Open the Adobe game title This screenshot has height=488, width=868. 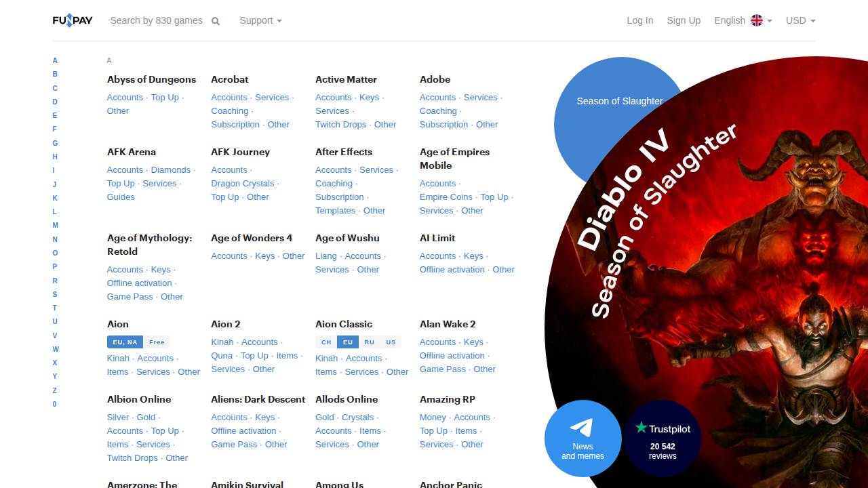pyautogui.click(x=435, y=79)
